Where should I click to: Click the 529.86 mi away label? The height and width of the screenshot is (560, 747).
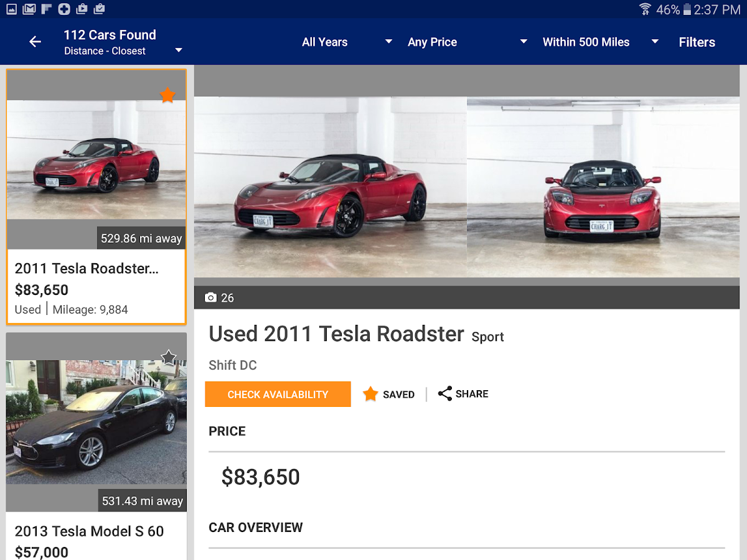142,238
